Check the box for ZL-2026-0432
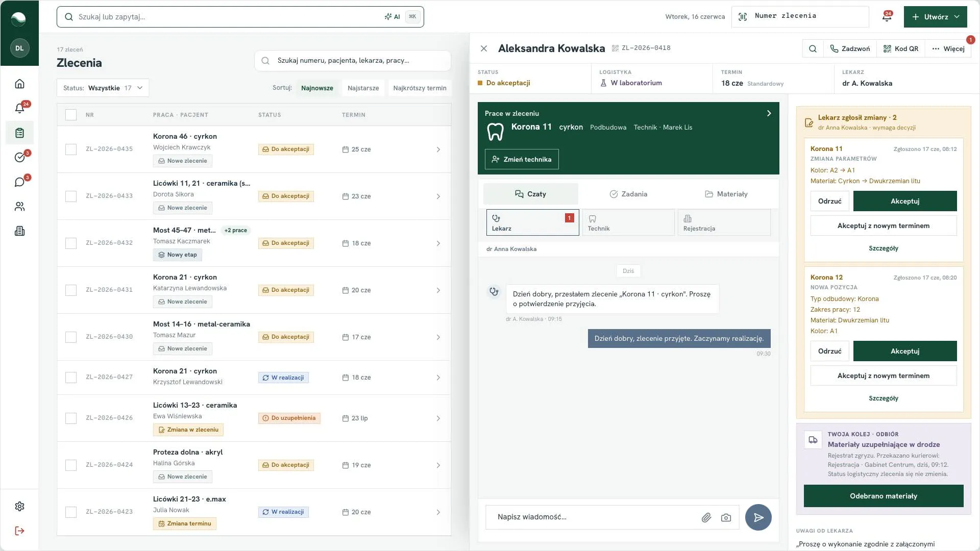This screenshot has width=980, height=551. tap(71, 243)
